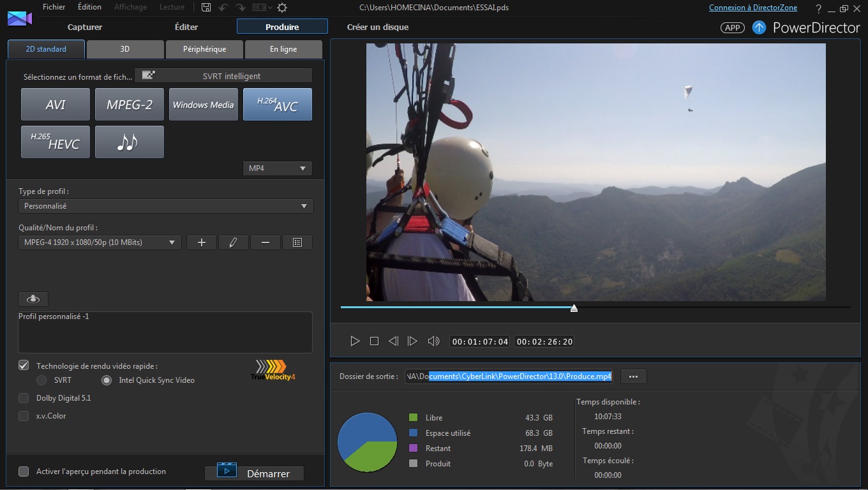Enable preview during production checkbox
This screenshot has width=868, height=490.
tap(24, 471)
